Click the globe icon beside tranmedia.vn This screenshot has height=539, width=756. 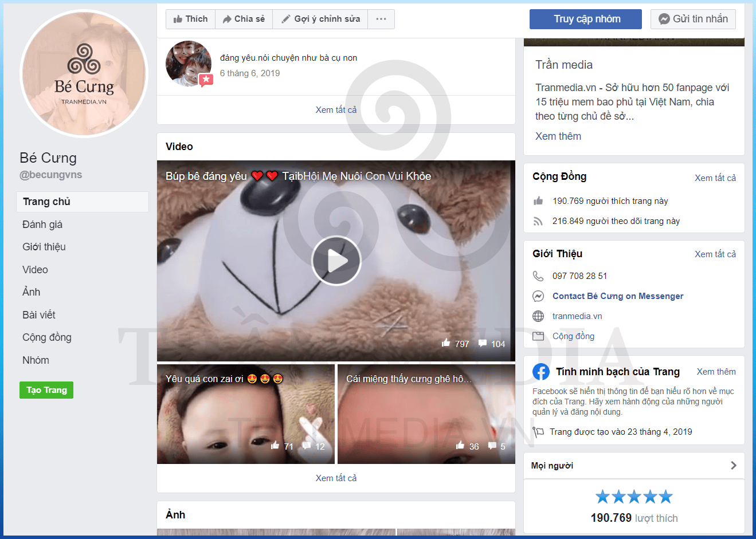click(x=538, y=316)
